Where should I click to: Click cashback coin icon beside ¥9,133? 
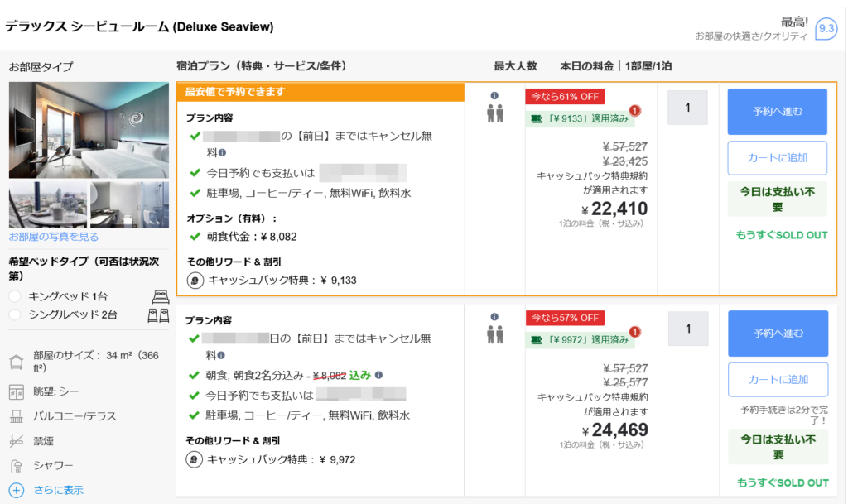coord(195,280)
